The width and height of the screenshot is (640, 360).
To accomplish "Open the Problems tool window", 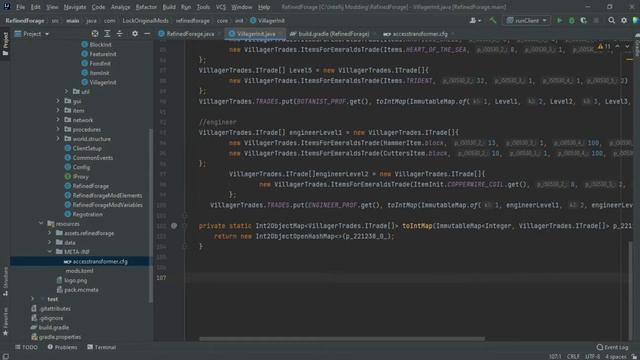I will coord(62,347).
